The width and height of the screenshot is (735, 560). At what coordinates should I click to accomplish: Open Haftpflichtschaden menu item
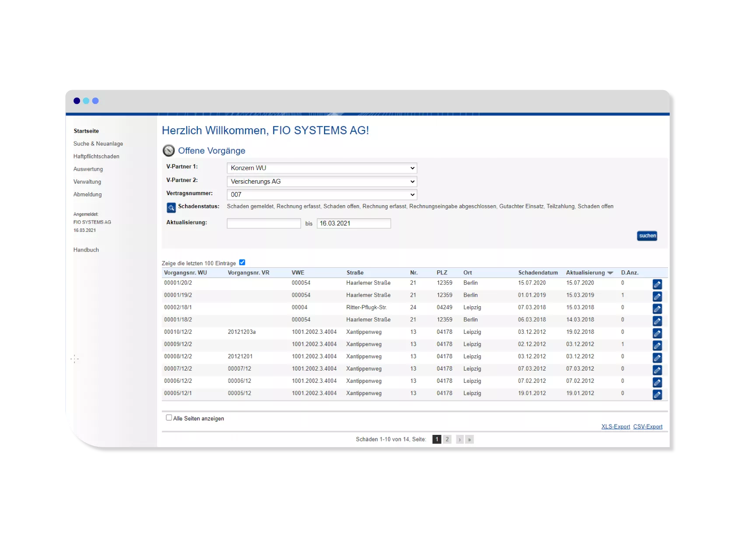pos(96,156)
